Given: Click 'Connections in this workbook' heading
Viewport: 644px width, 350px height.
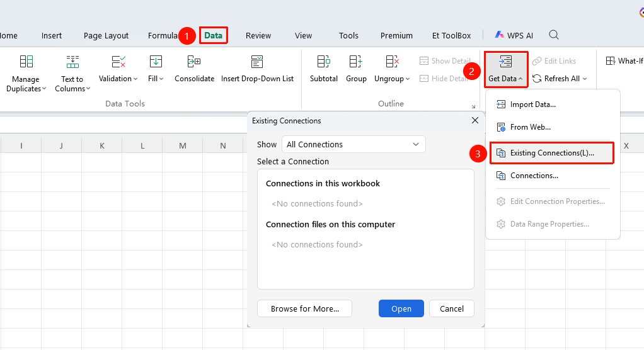Looking at the screenshot, I should (323, 183).
